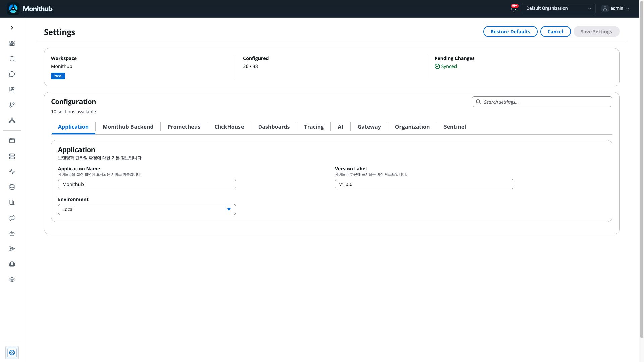Open the chat bubble icon in sidebar
This screenshot has width=644, height=362.
coord(12,74)
